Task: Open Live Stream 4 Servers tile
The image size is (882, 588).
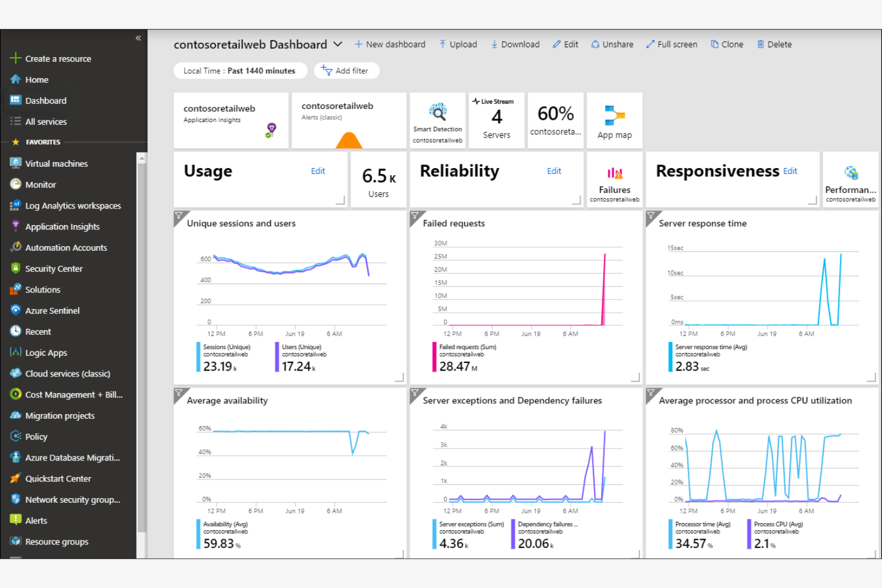Action: point(496,120)
